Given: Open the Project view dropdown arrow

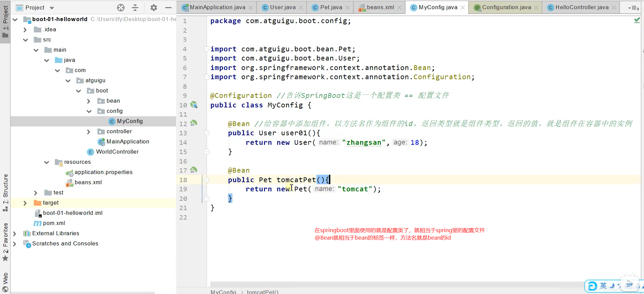Looking at the screenshot, I should click(52, 8).
